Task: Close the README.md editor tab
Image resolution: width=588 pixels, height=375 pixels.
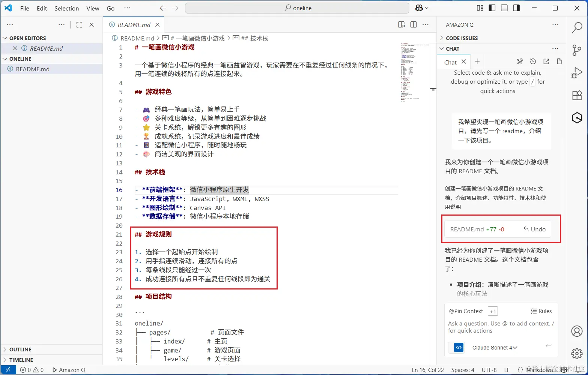Action: point(158,25)
